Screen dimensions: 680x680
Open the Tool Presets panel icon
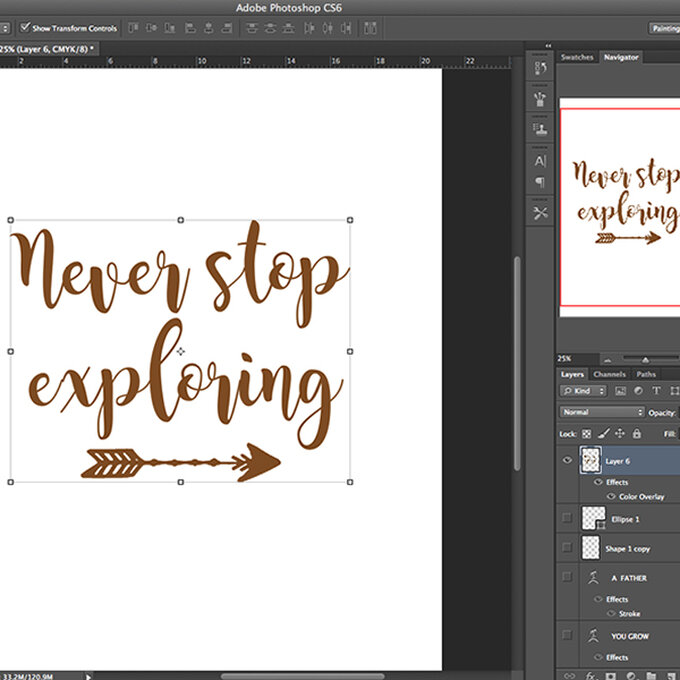[541, 213]
